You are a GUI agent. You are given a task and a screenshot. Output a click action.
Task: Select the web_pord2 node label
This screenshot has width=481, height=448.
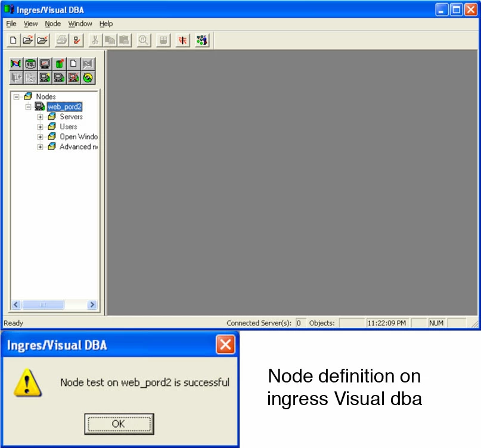pos(65,107)
